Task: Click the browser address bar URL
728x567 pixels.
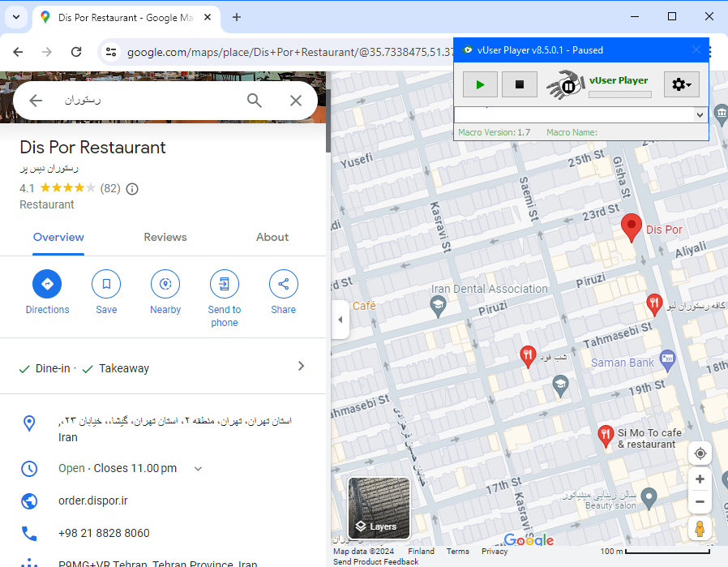Action: (290, 52)
